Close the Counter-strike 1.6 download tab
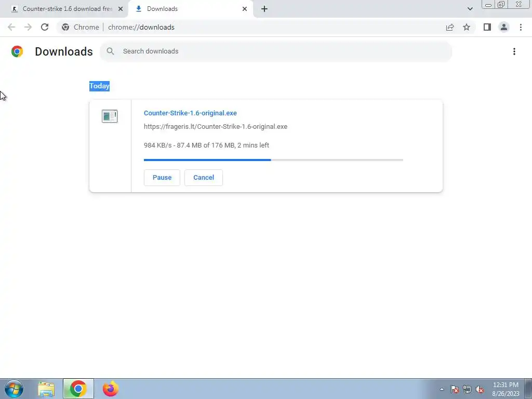Screen dimensions: 532x399 point(121,9)
